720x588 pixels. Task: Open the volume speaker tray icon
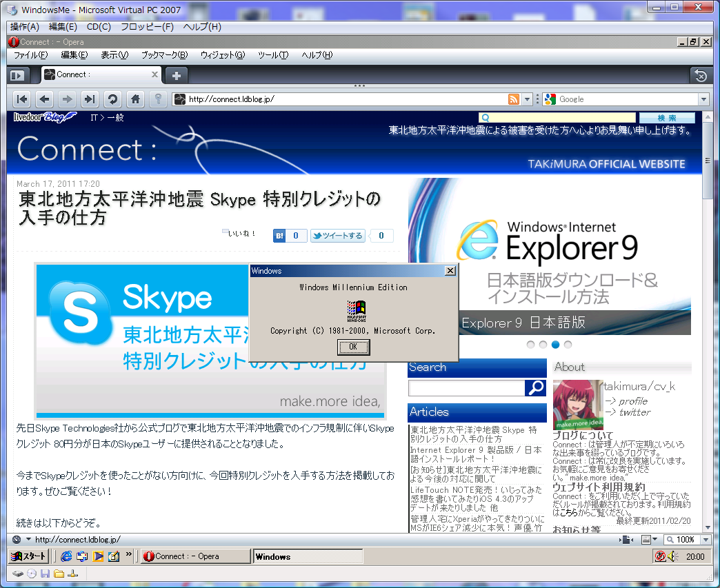[672, 556]
